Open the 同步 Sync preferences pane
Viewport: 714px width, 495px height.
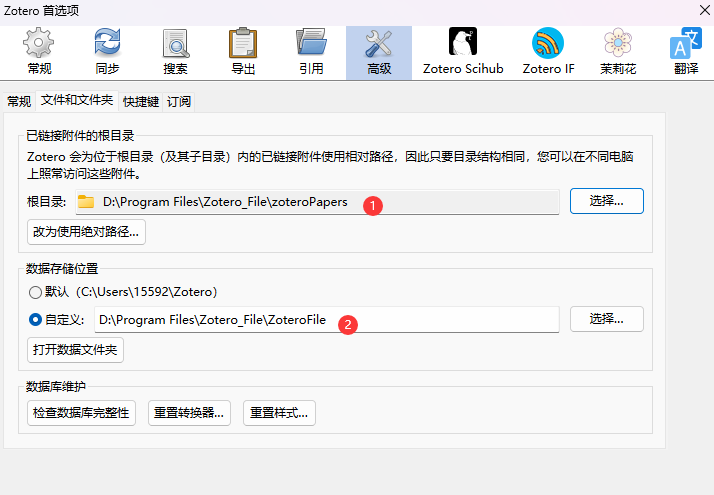[107, 52]
